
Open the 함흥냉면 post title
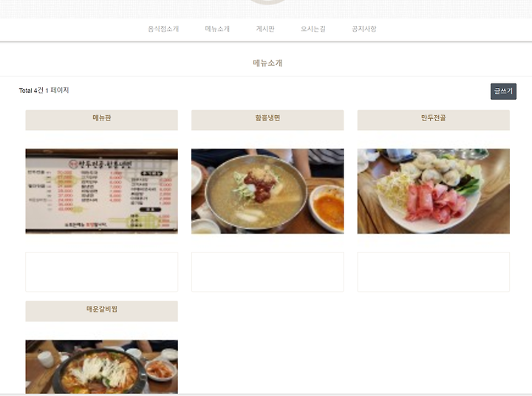pos(267,118)
